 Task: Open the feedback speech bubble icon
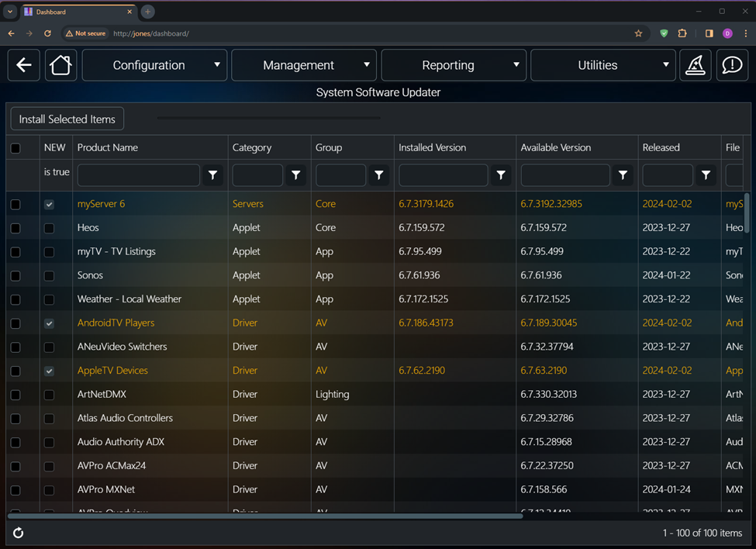732,64
